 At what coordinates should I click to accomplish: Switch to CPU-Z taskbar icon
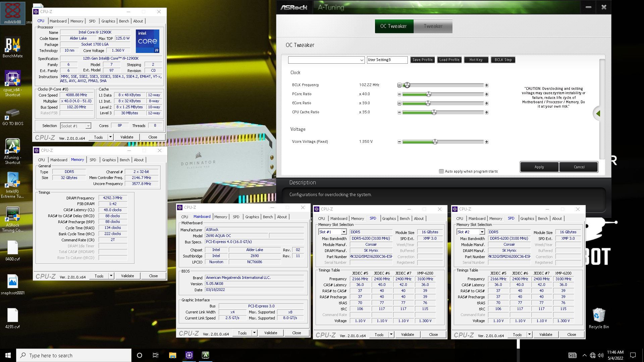pos(189,355)
